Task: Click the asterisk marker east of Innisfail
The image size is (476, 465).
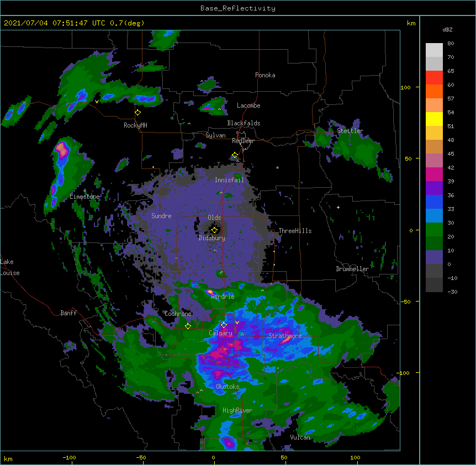Action: pos(277,168)
